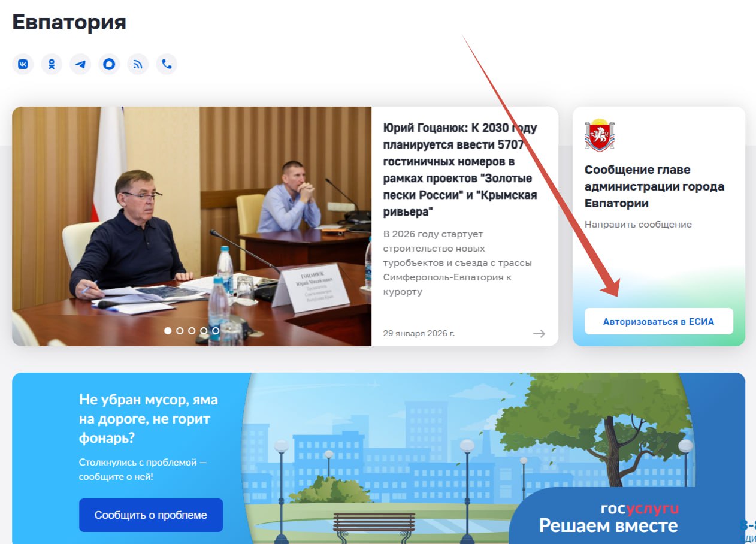Image resolution: width=756 pixels, height=544 pixels.
Task: Open the Юрий Гоцанюк news headline
Action: tap(460, 170)
